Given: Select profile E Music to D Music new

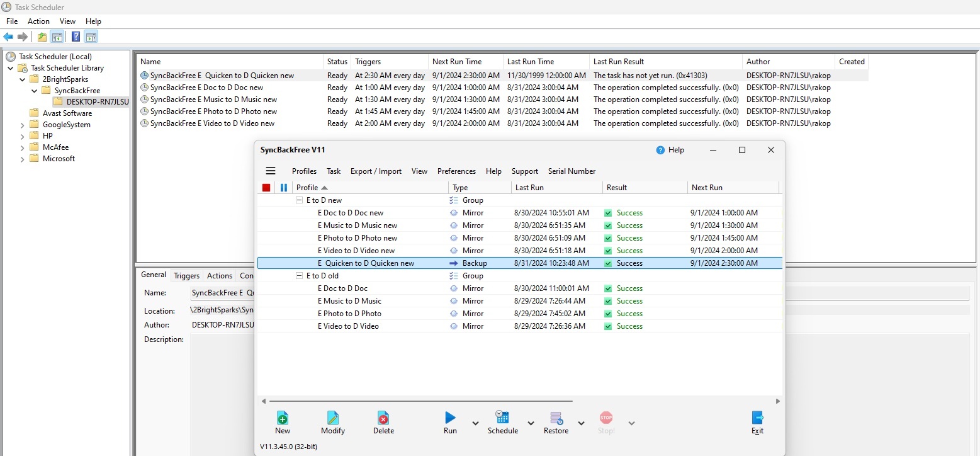Looking at the screenshot, I should [358, 225].
